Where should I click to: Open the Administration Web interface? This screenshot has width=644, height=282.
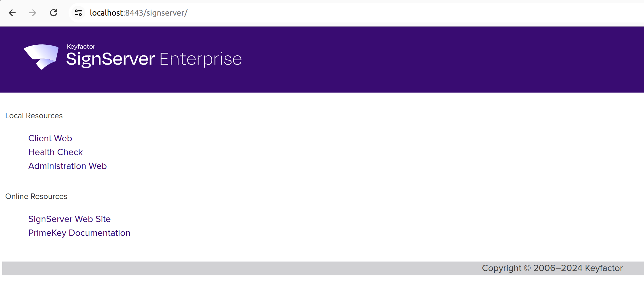[67, 166]
